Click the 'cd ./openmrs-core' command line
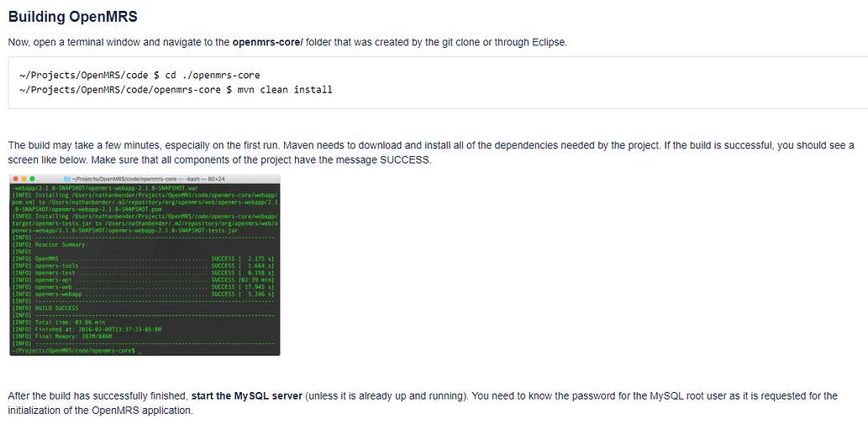 [139, 75]
